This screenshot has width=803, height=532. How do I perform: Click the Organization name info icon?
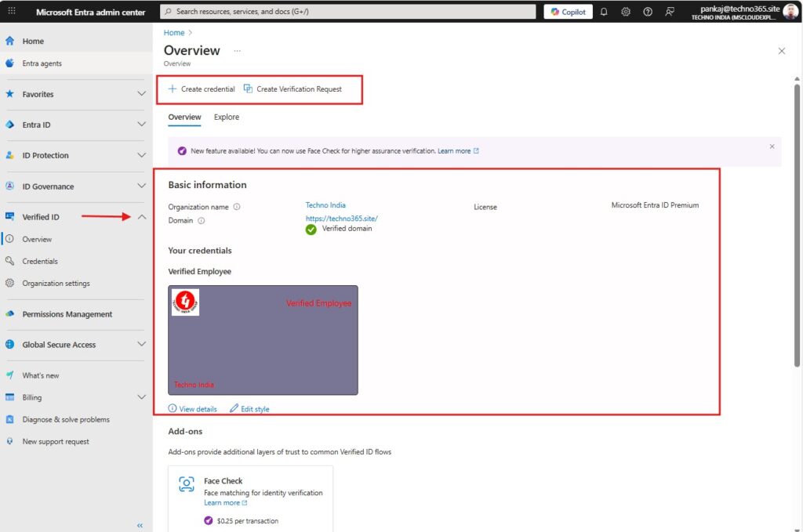pyautogui.click(x=237, y=207)
